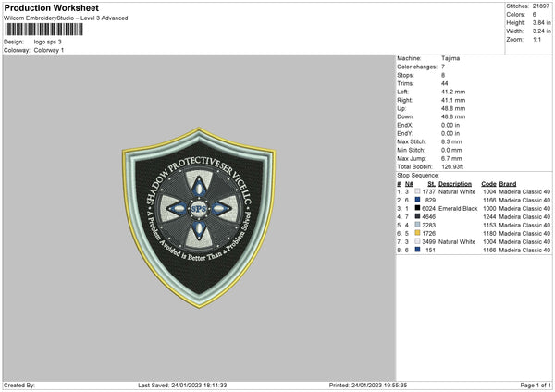Click the thread code '1180'
555x392 pixels.
pyautogui.click(x=489, y=233)
